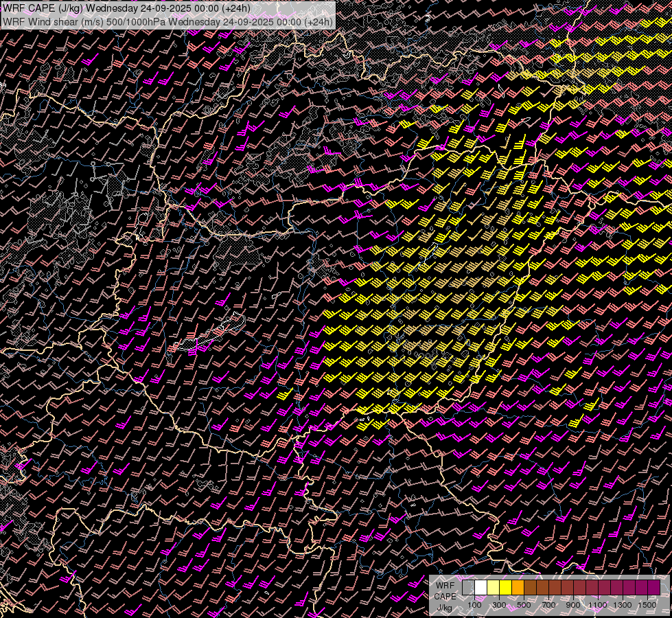Pick the pale yellow CAPE legend swatch
Viewport: 672px width, 618px height.
[x=493, y=588]
